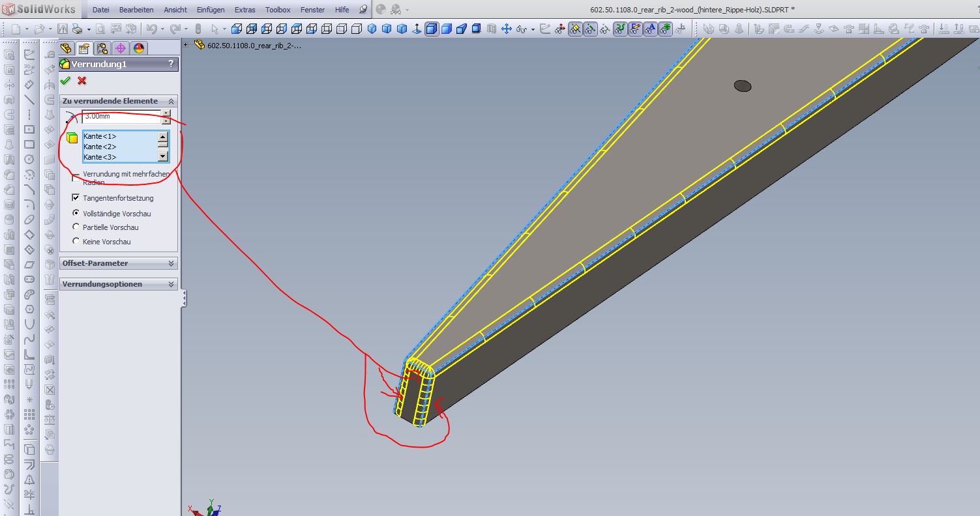Viewport: 980px width, 516px height.
Task: Switch to the PropertyManager tab
Action: [84, 48]
